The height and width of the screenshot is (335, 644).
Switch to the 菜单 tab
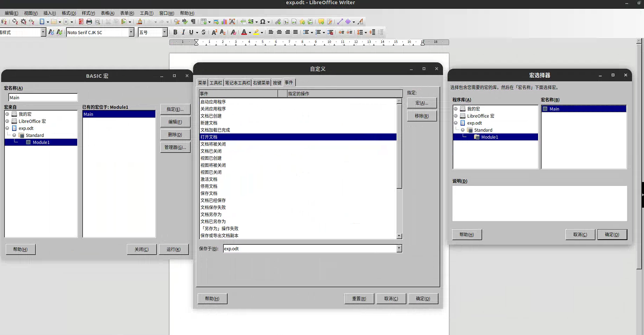pyautogui.click(x=202, y=83)
